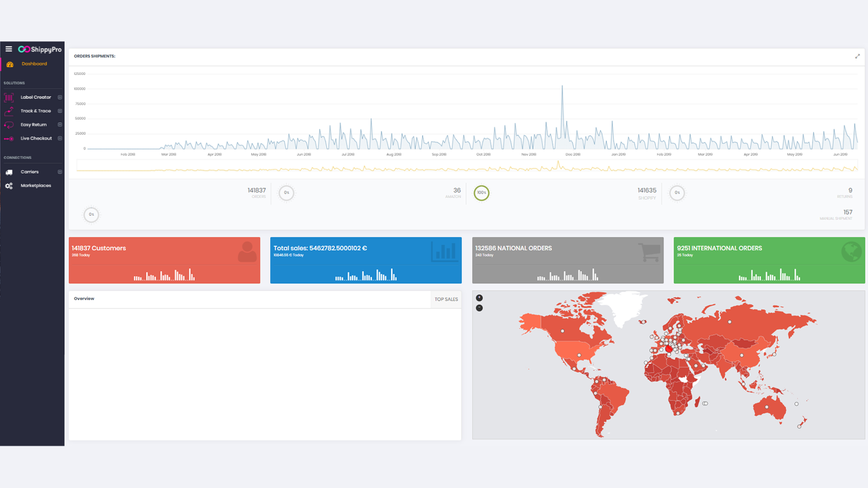Click the hamburger menu icon

pos(9,49)
